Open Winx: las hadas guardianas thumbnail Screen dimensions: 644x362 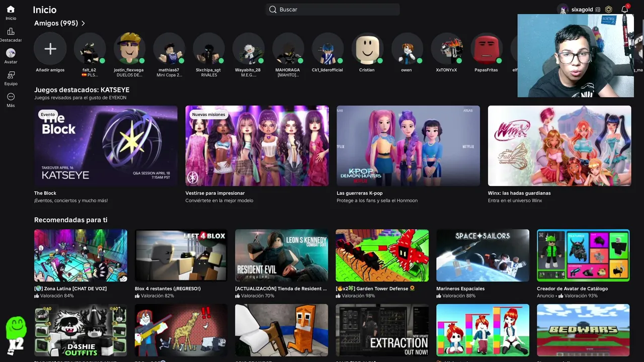(559, 146)
